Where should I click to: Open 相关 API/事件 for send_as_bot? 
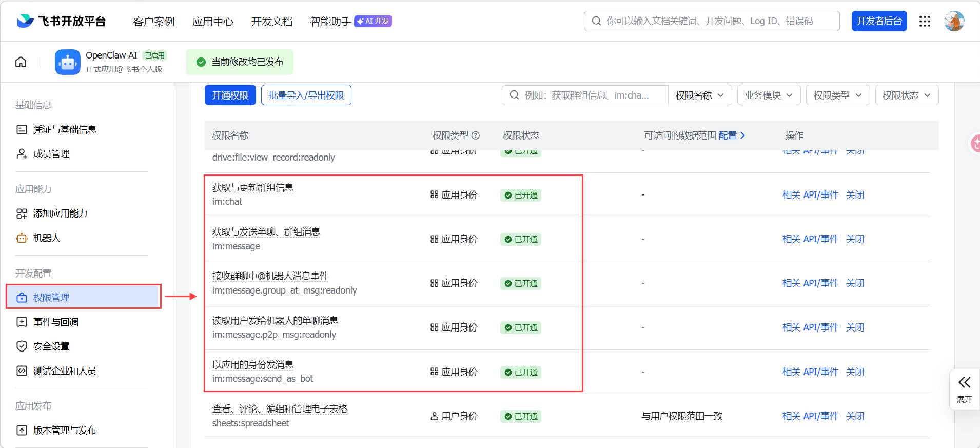pyautogui.click(x=811, y=372)
